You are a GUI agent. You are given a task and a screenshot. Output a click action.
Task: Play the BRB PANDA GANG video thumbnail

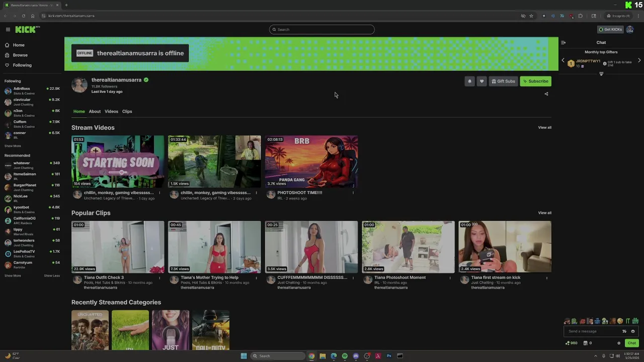311,161
